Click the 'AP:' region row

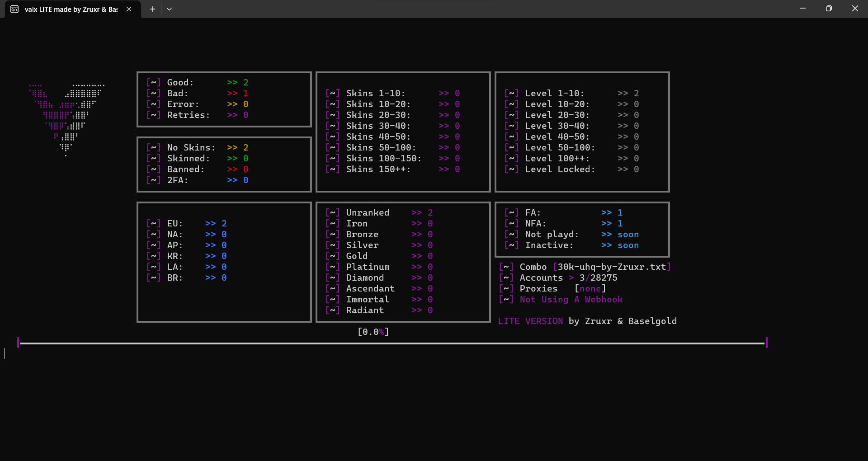tap(186, 245)
